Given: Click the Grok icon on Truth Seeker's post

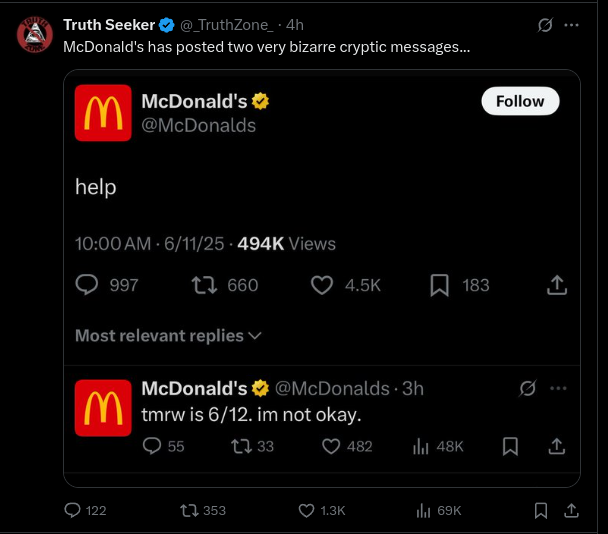Looking at the screenshot, I should coord(545,25).
